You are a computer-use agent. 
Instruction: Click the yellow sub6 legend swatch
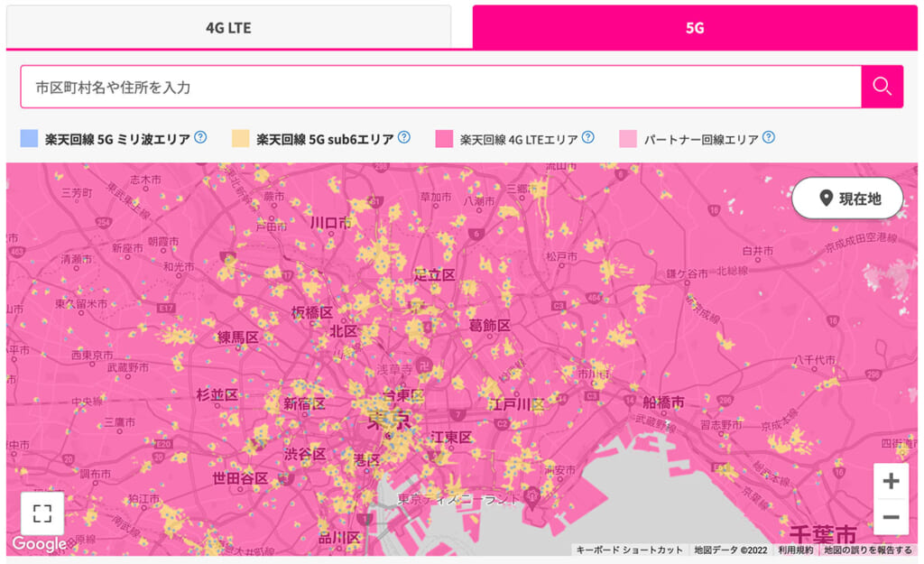pos(240,138)
